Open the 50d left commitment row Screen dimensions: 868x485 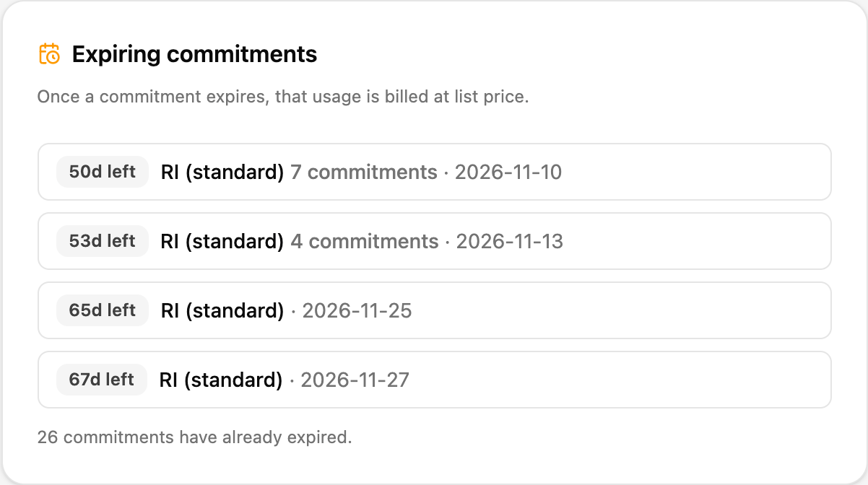click(x=434, y=172)
